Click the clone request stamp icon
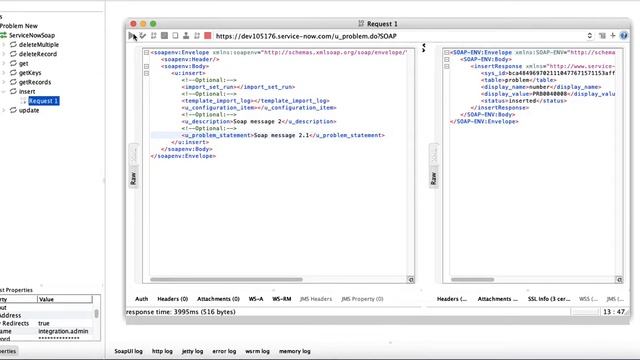Screen dimensions: 640x360 [186, 36]
